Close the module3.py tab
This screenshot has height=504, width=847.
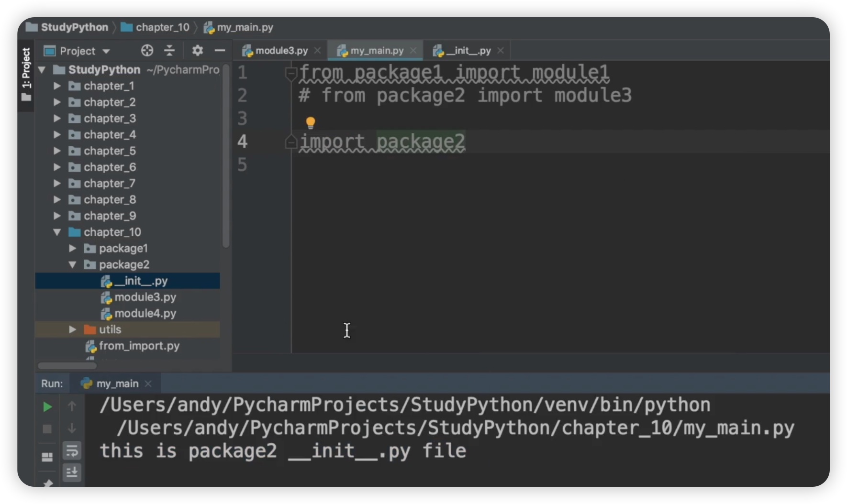tap(317, 50)
